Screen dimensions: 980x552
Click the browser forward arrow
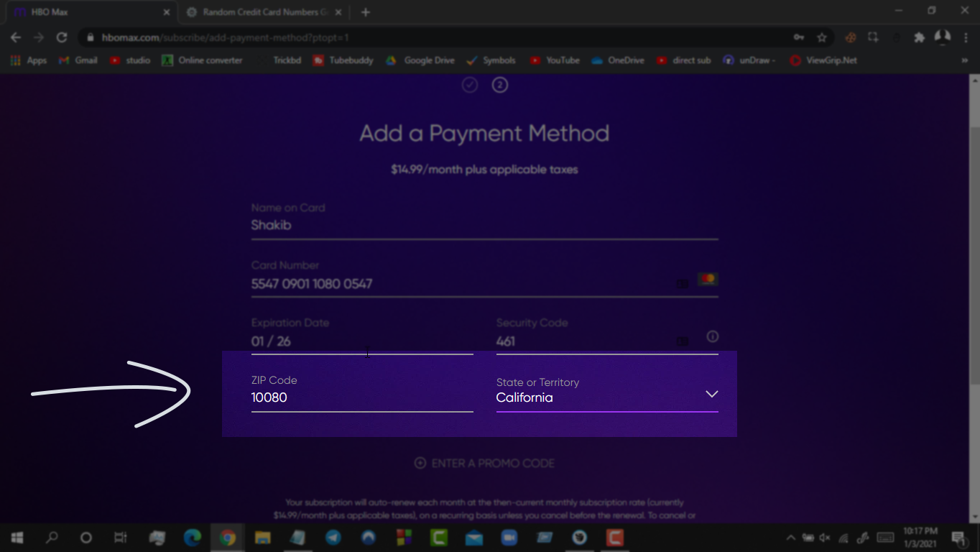(39, 37)
